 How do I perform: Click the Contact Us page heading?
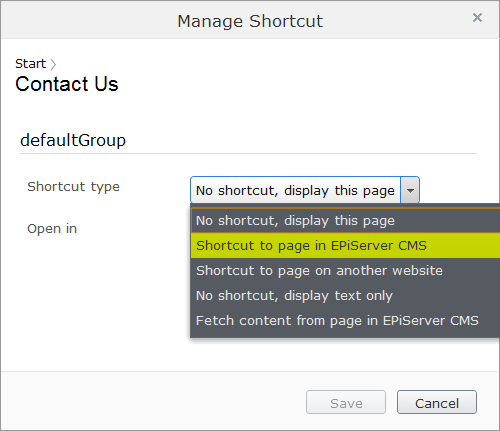(x=67, y=84)
